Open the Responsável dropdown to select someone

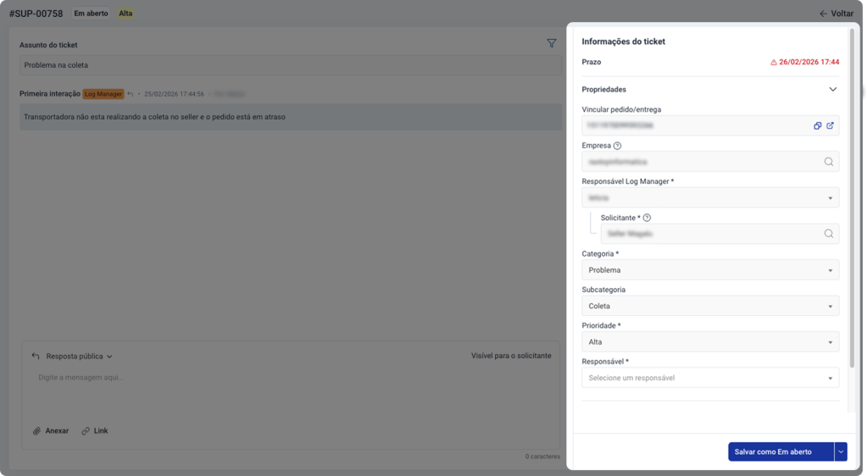click(x=710, y=378)
